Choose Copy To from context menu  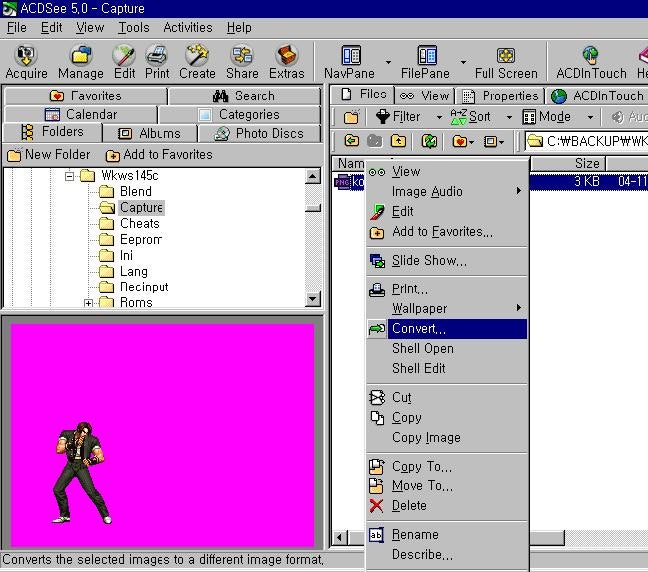tap(447, 467)
